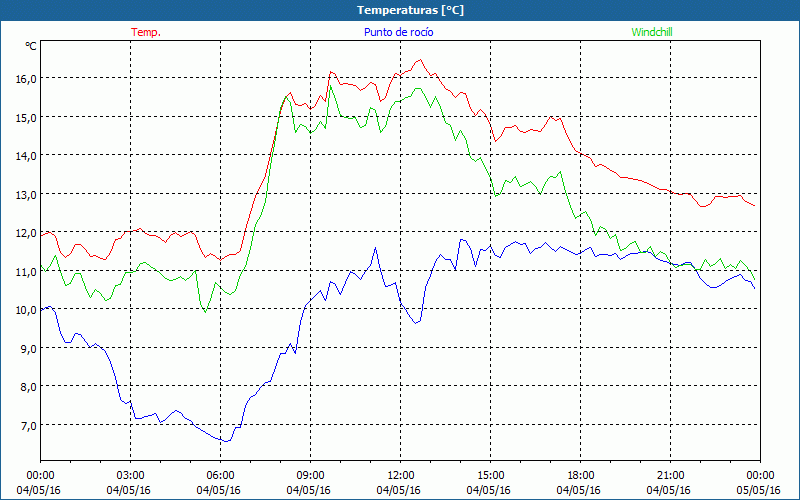Image resolution: width=800 pixels, height=500 pixels.
Task: Select the 8,0 y-axis value
Action: point(29,387)
